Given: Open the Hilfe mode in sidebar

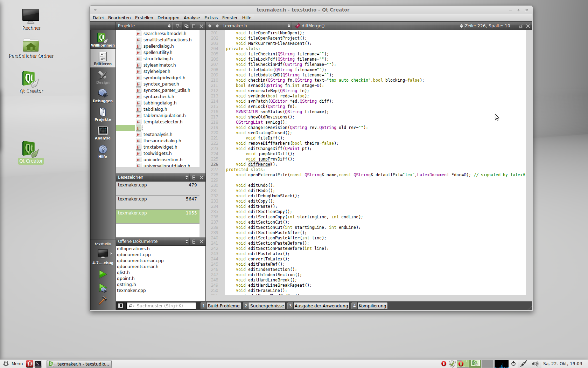Looking at the screenshot, I should point(103,151).
